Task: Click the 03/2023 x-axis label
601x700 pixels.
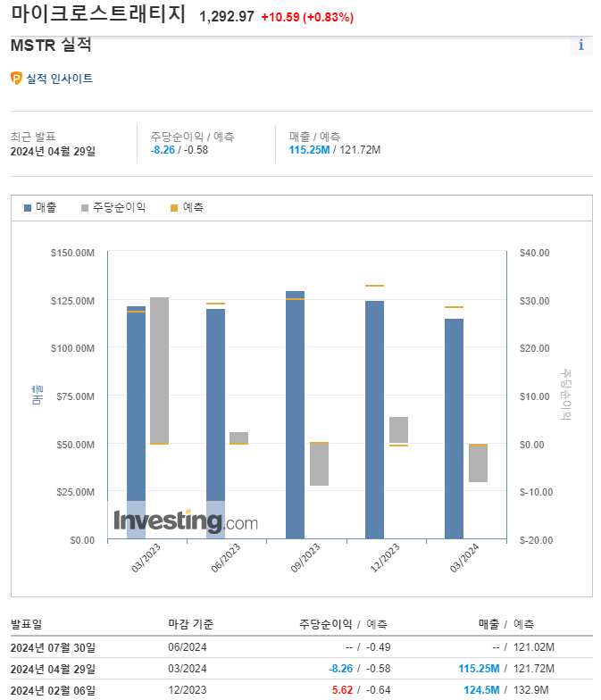Action: point(146,558)
